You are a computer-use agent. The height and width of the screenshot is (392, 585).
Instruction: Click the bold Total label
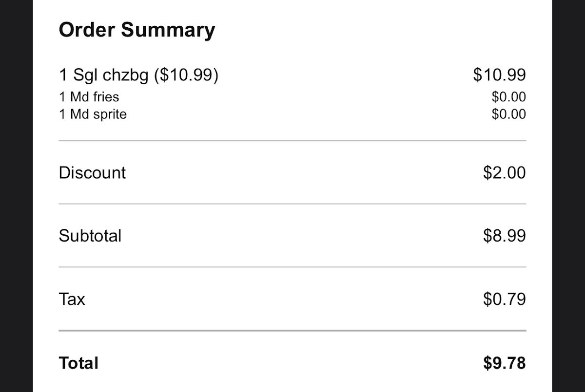tap(78, 363)
